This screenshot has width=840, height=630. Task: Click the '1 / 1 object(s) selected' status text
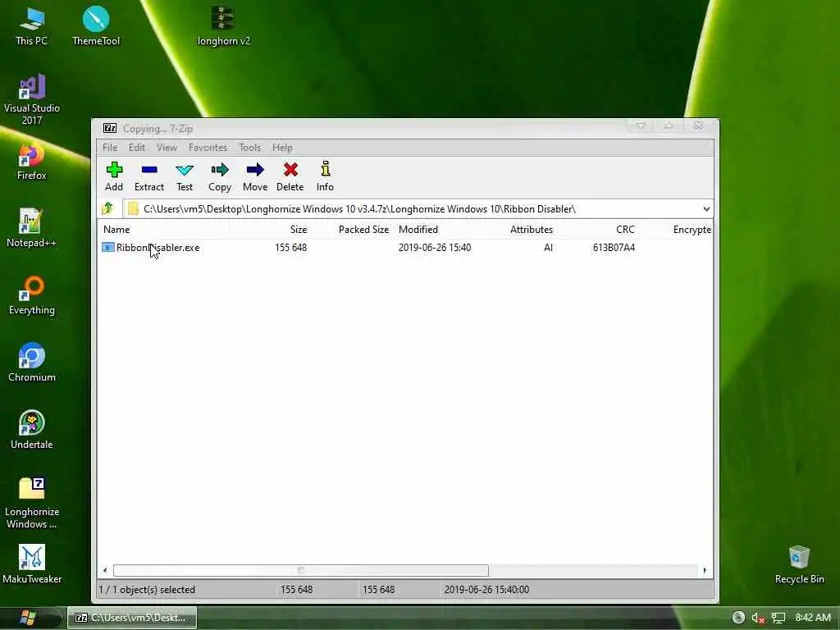[147, 589]
